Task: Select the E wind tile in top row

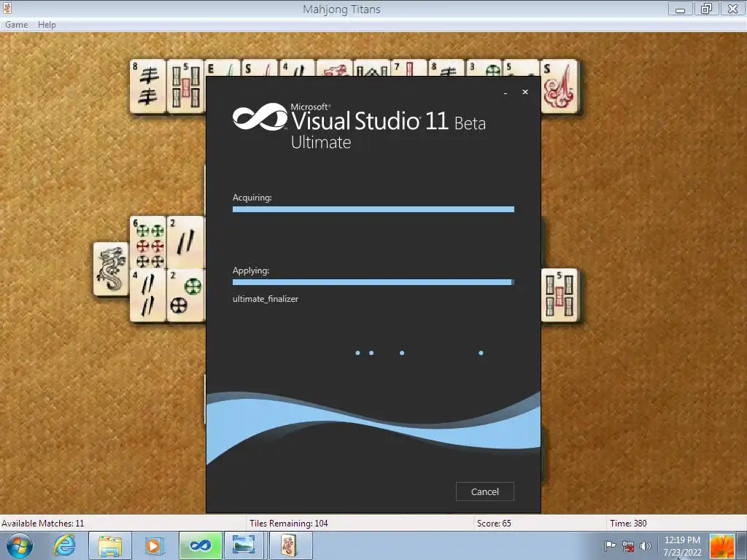Action: (222, 68)
